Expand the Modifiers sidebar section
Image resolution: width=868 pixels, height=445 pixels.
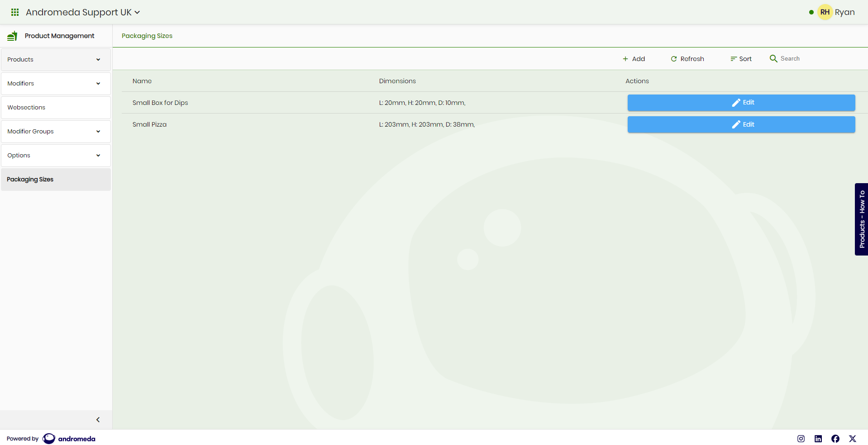coord(56,84)
